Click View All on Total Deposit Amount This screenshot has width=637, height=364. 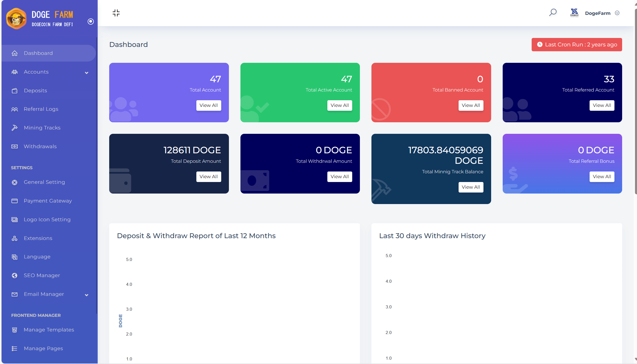click(x=209, y=176)
